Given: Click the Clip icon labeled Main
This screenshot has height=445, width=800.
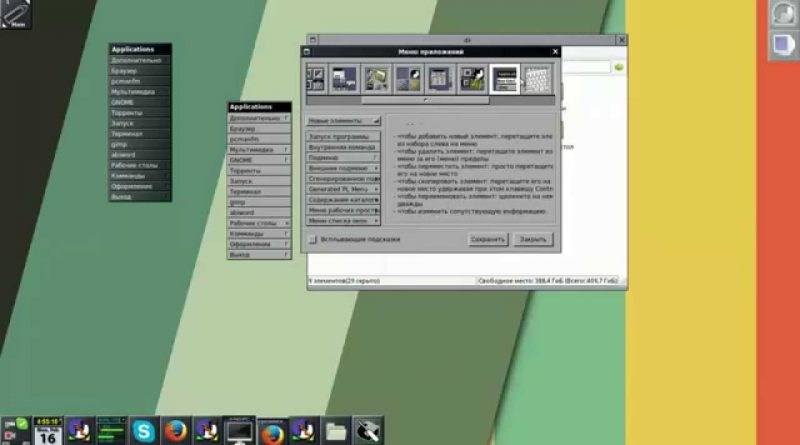Looking at the screenshot, I should (x=15, y=14).
